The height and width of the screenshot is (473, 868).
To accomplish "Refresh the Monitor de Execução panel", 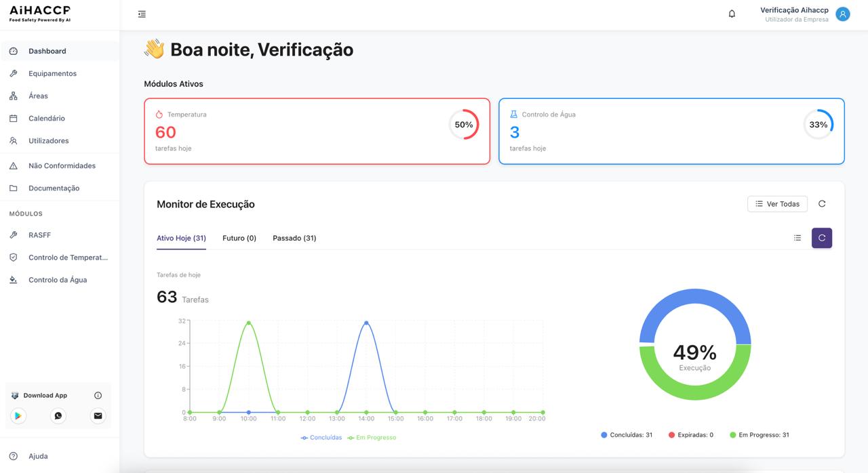I will pyautogui.click(x=822, y=204).
